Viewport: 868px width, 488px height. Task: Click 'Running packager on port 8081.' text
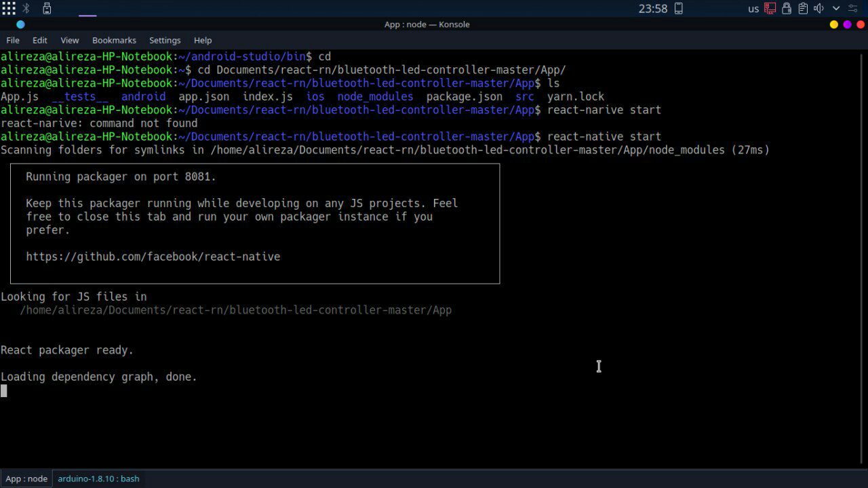click(x=121, y=176)
